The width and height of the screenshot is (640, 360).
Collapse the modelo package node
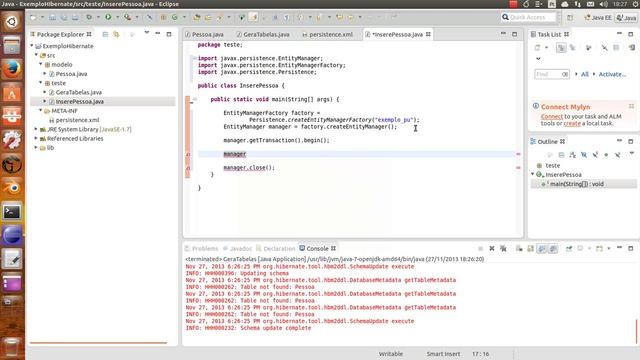(41, 64)
